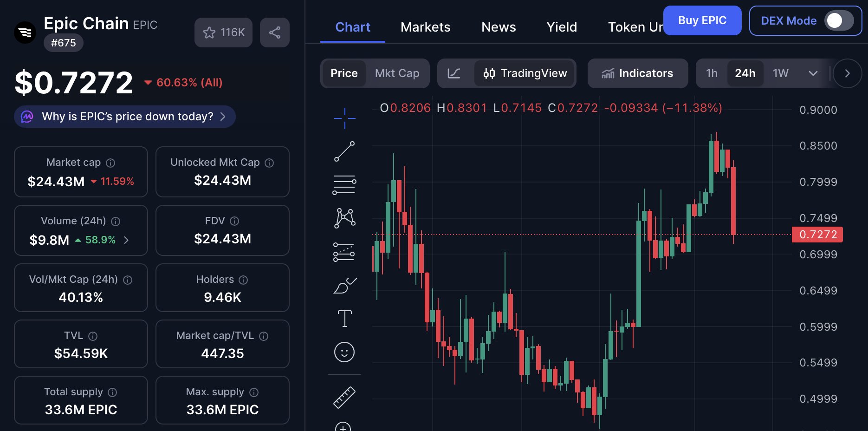Expand the time interval dropdown

tap(813, 73)
